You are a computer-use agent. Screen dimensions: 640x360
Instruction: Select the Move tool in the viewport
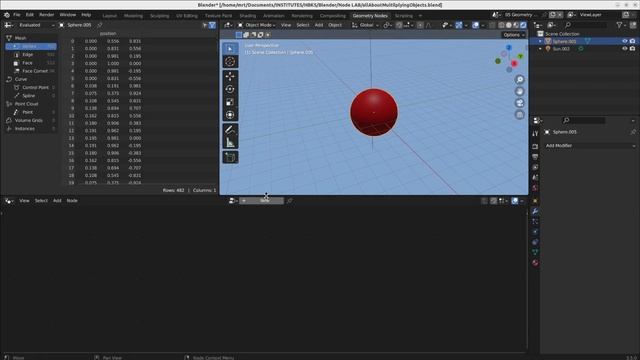(230, 76)
